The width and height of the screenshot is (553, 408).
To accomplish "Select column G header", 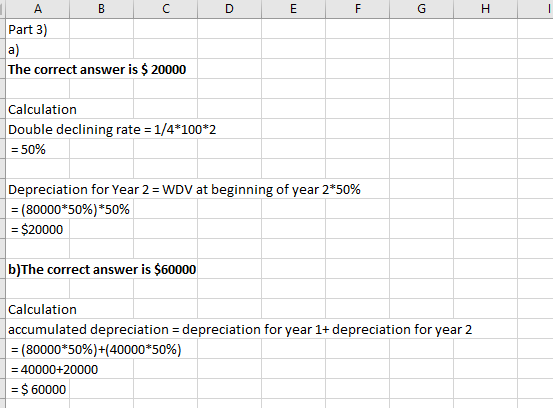I will [x=421, y=8].
